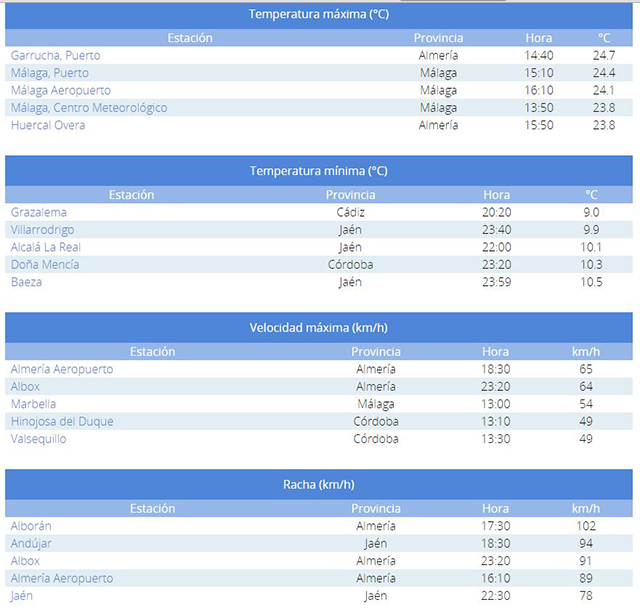Open Almería Aeropuerto link in Racha table
This screenshot has height=610, width=640.
click(62, 578)
